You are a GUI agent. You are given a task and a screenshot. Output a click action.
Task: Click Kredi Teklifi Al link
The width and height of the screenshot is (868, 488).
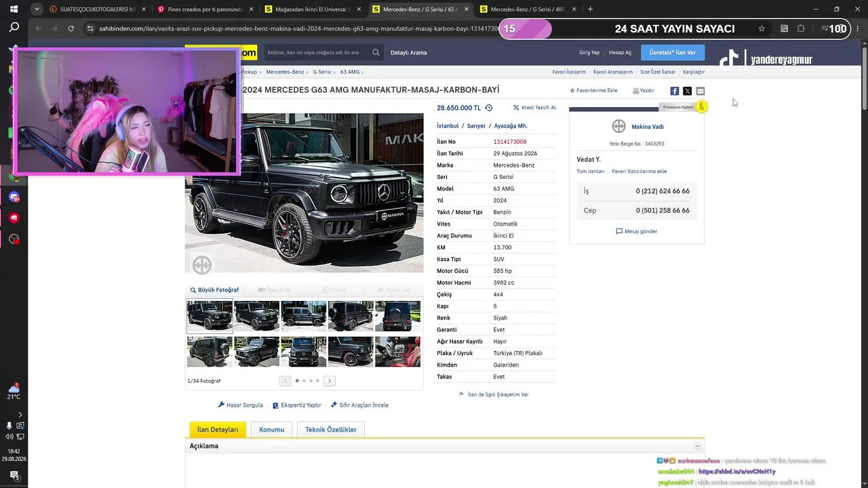[x=534, y=108]
